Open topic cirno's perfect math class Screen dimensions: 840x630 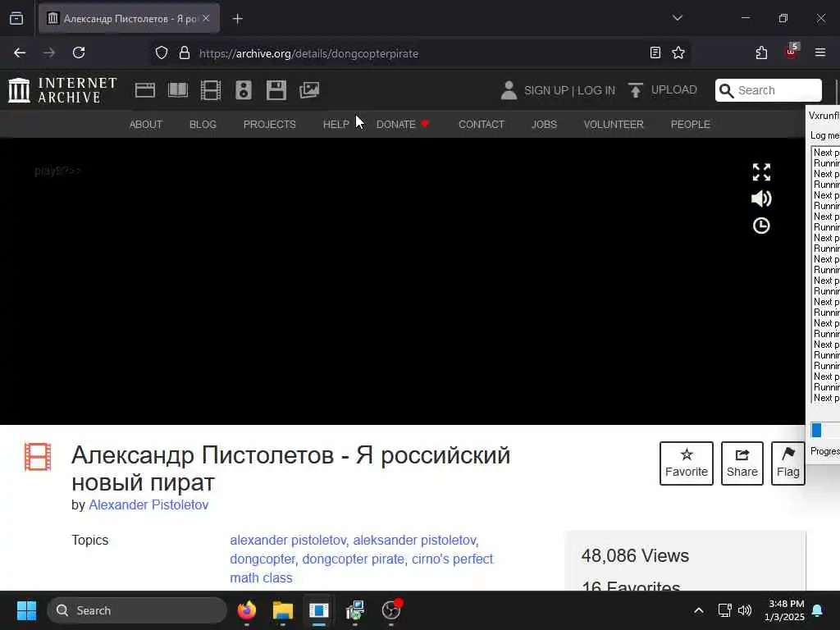tap(362, 568)
